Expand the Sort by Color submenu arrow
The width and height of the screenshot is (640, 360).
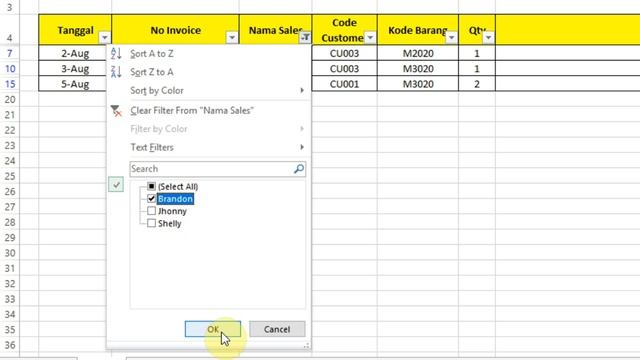coord(302,90)
